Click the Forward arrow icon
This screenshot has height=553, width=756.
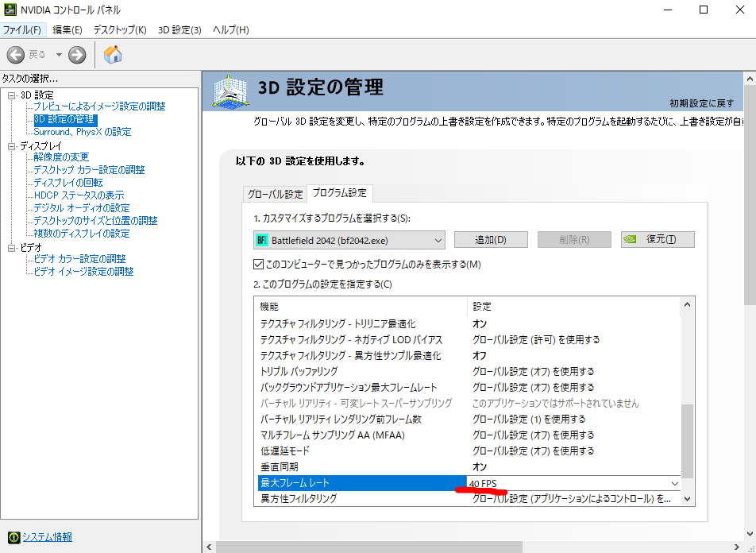(77, 55)
